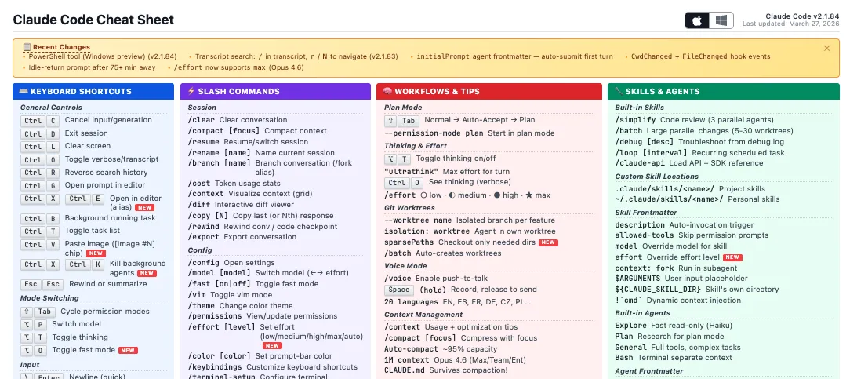Click the NEW badge beside Kill background agents
The height and width of the screenshot is (379, 868).
coord(146,273)
